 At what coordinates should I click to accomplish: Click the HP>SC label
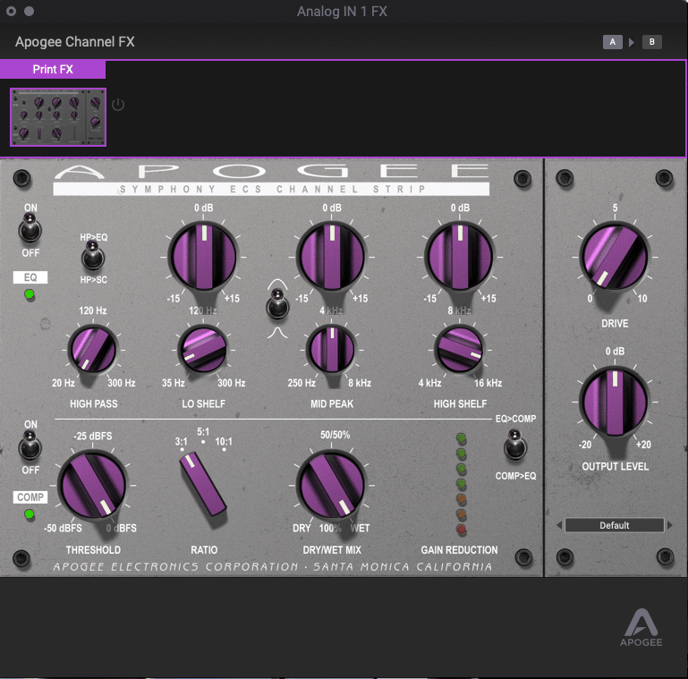[93, 280]
